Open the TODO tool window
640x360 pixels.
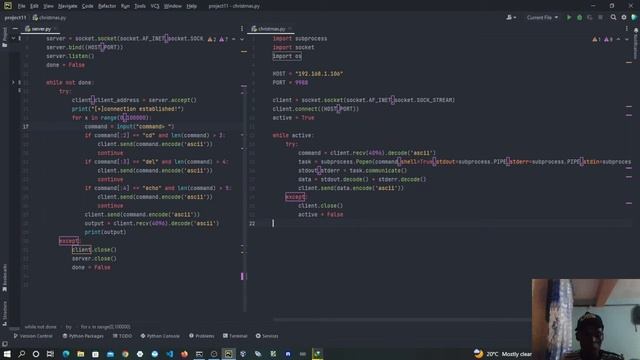(122, 336)
